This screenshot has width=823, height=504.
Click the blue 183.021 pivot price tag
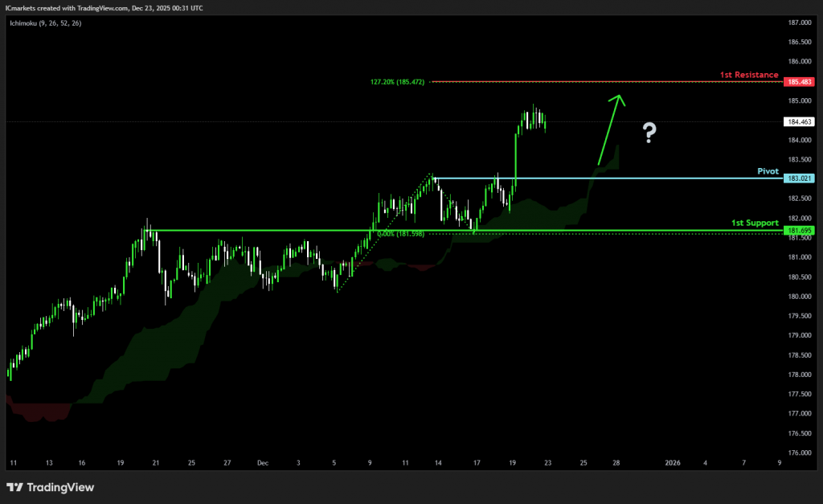[x=800, y=178]
